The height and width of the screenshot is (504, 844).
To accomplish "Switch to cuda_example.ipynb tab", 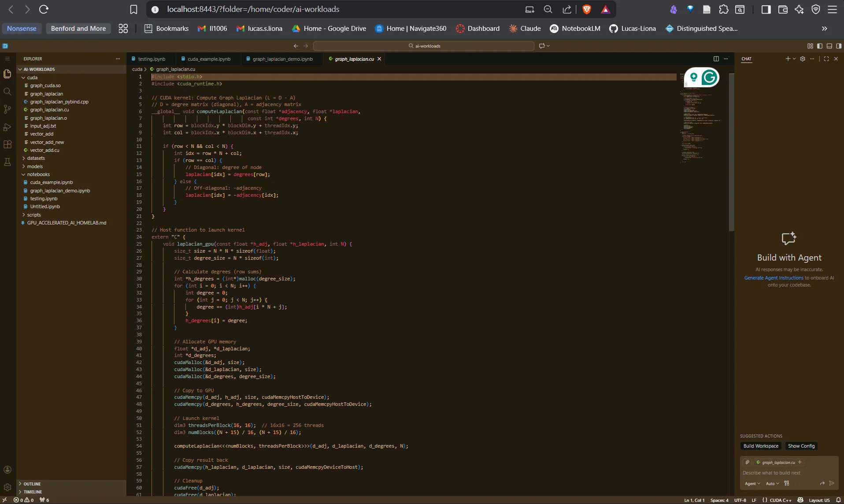I will click(x=209, y=59).
